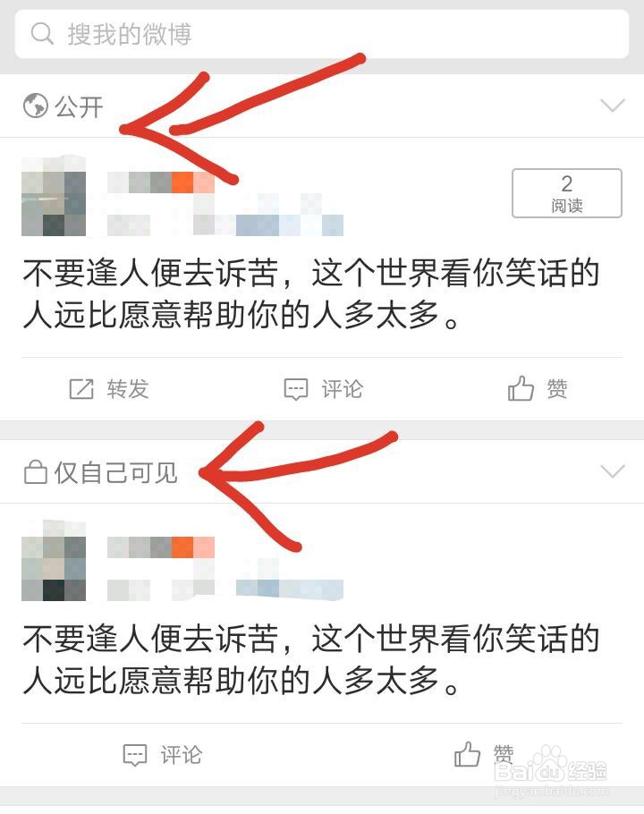Focus the 搜我的微博 search field
The height and width of the screenshot is (814, 644).
point(322,34)
